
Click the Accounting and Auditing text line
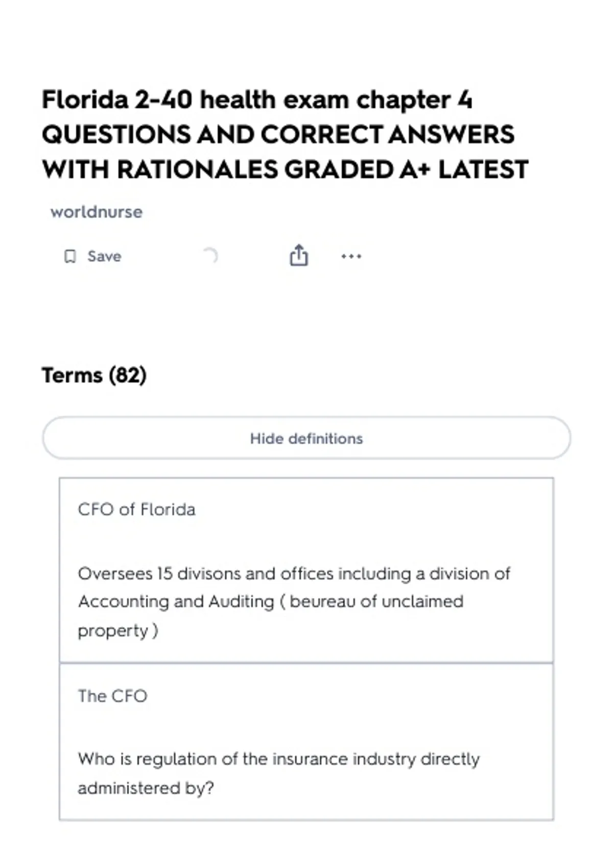point(271,601)
